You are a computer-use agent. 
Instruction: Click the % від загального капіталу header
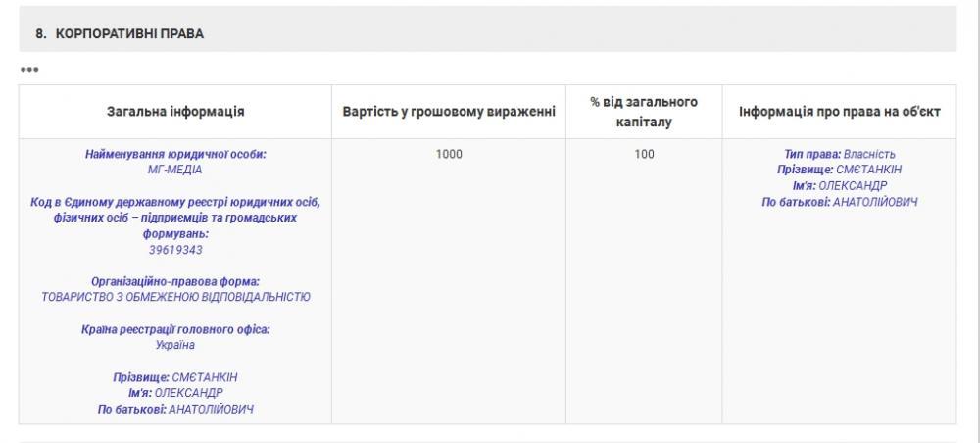[644, 112]
